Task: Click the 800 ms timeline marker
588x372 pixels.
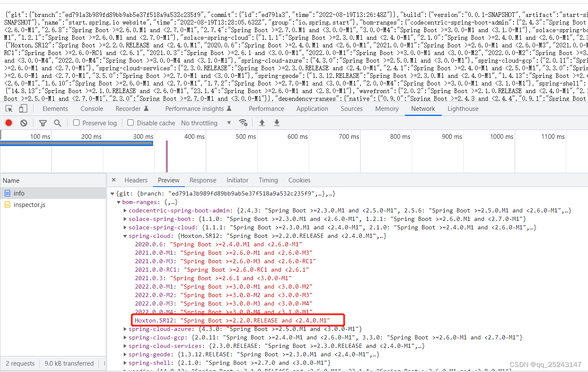Action: coord(400,137)
